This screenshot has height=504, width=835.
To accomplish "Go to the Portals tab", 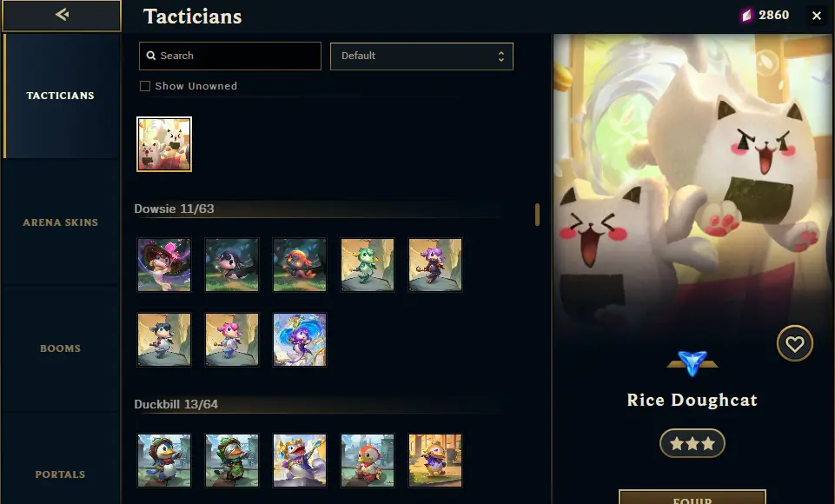I will [60, 474].
